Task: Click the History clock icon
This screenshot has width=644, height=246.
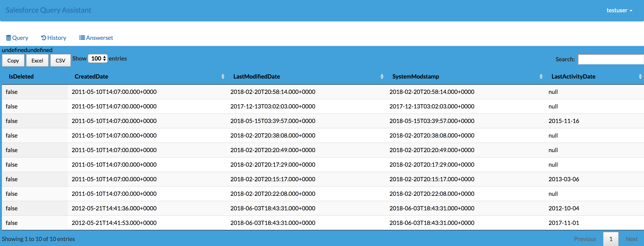Action: (x=44, y=38)
